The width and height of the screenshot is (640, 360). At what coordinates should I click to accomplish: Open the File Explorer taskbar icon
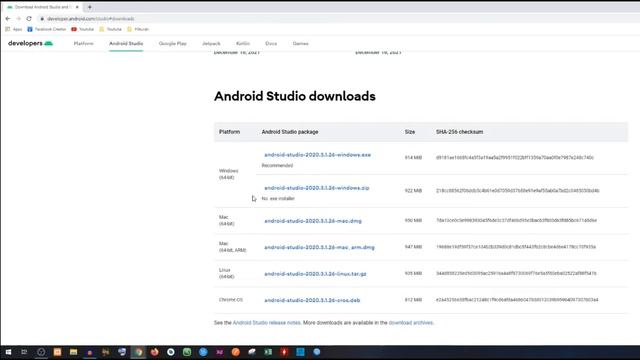click(x=73, y=352)
